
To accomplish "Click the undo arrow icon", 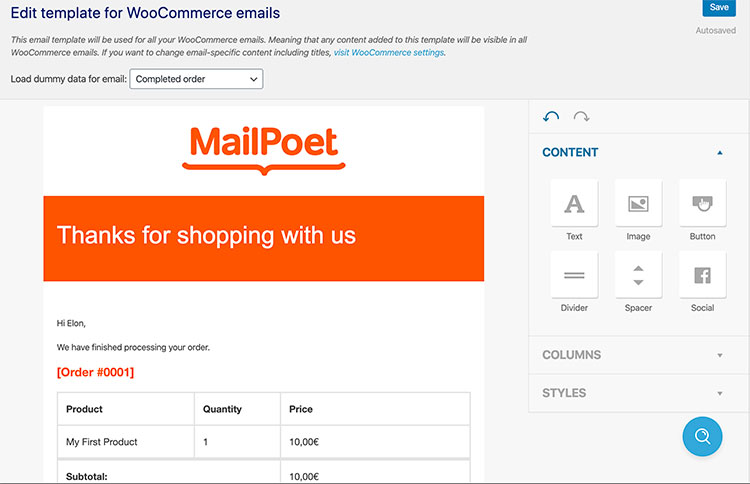I will pos(551,117).
